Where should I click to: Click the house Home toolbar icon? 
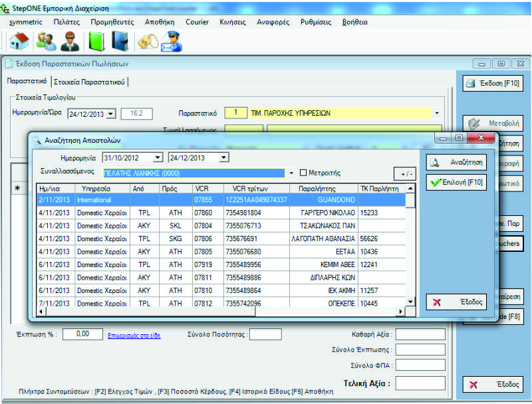[x=18, y=41]
